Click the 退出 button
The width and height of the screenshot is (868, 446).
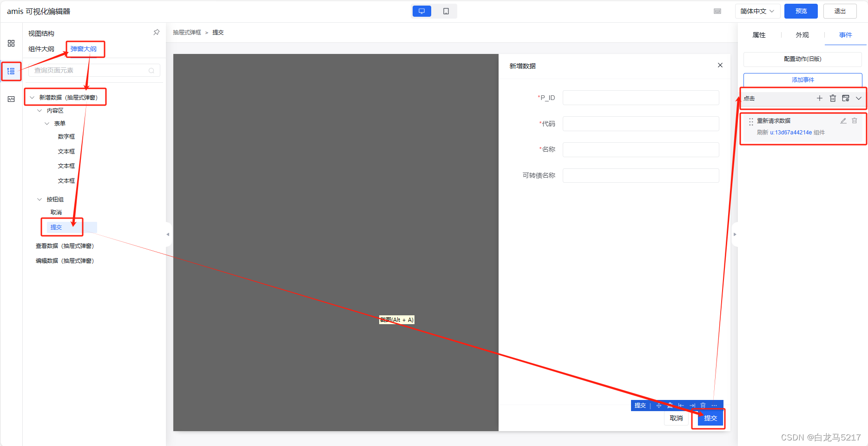(x=840, y=11)
